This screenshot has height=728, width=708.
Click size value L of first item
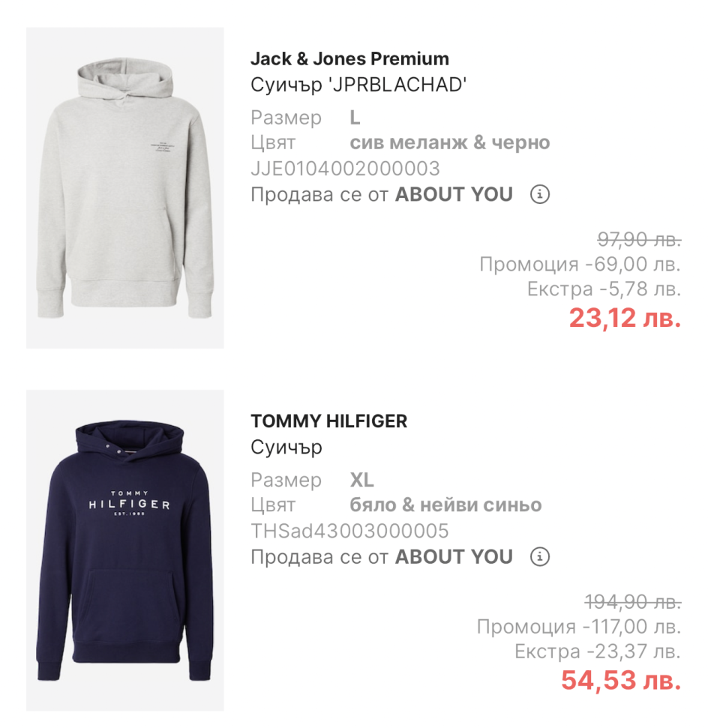[355, 118]
